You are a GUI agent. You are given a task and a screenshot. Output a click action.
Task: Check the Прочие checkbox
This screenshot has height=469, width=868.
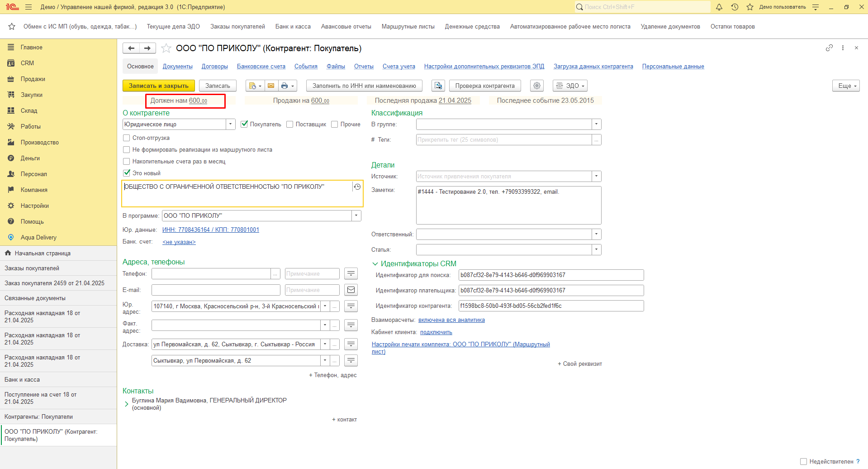coord(335,124)
